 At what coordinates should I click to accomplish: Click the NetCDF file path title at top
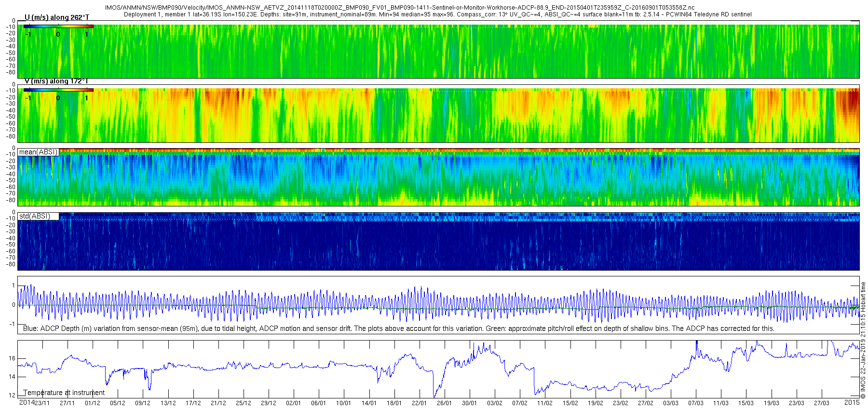pyautogui.click(x=400, y=8)
